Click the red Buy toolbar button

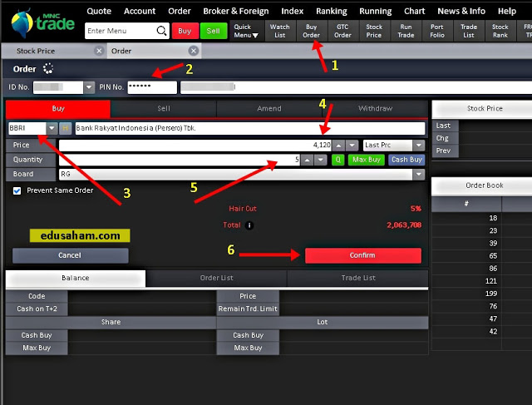[185, 31]
